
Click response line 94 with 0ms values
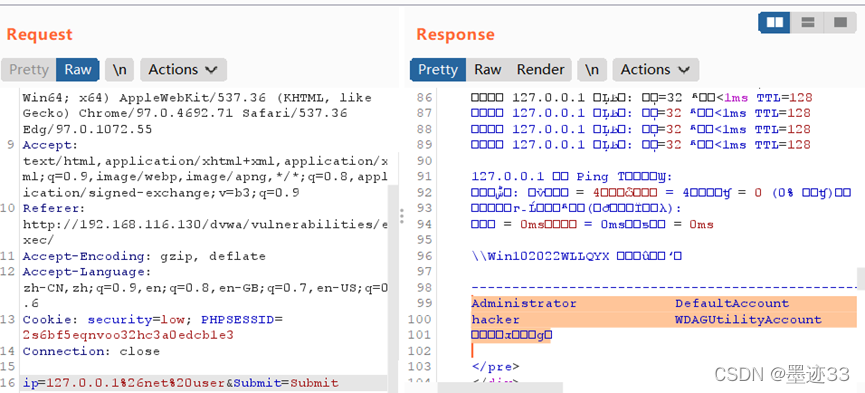592,225
